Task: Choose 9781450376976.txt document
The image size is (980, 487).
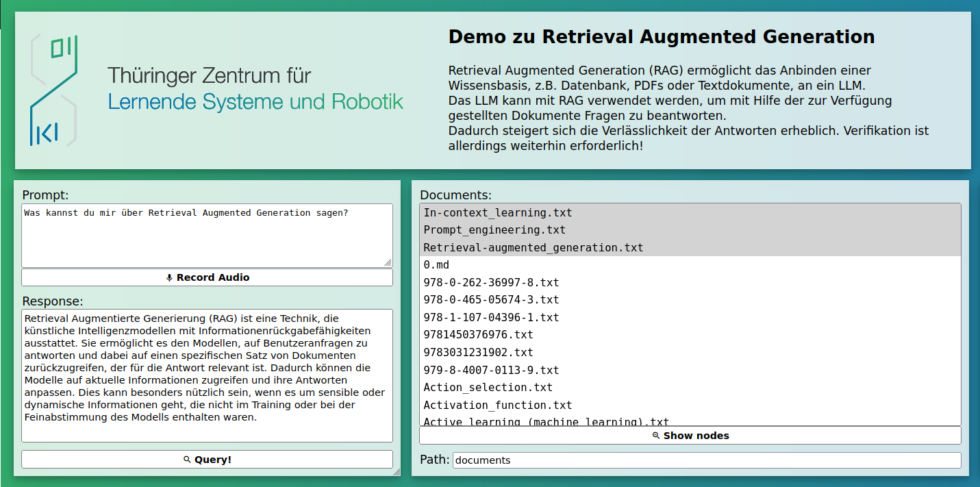Action: [478, 335]
